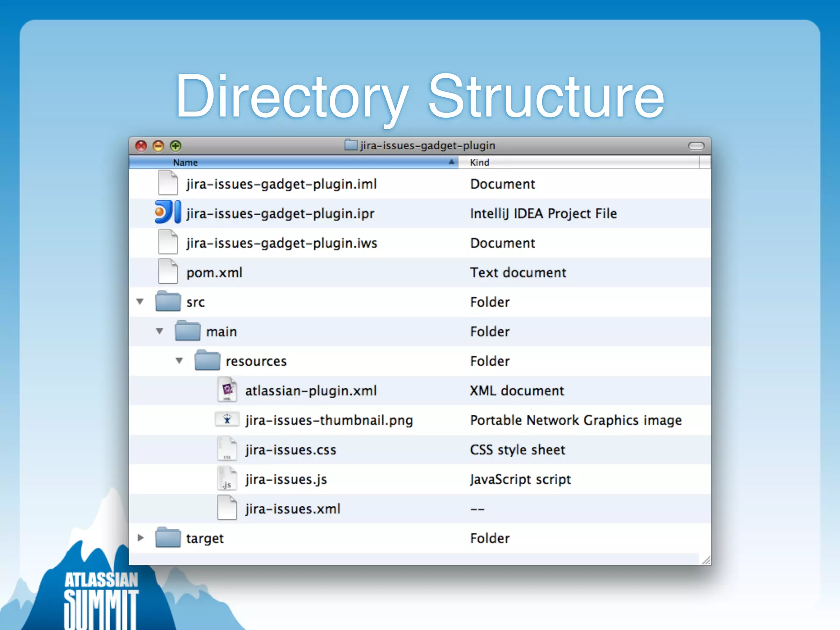Collapse the resources folder disclosure triangle

[179, 361]
